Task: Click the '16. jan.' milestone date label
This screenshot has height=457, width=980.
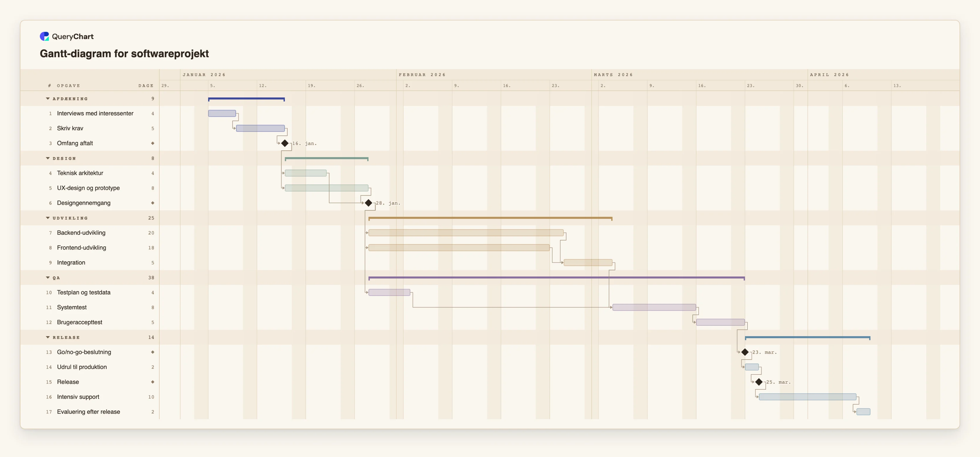Action: coord(304,144)
